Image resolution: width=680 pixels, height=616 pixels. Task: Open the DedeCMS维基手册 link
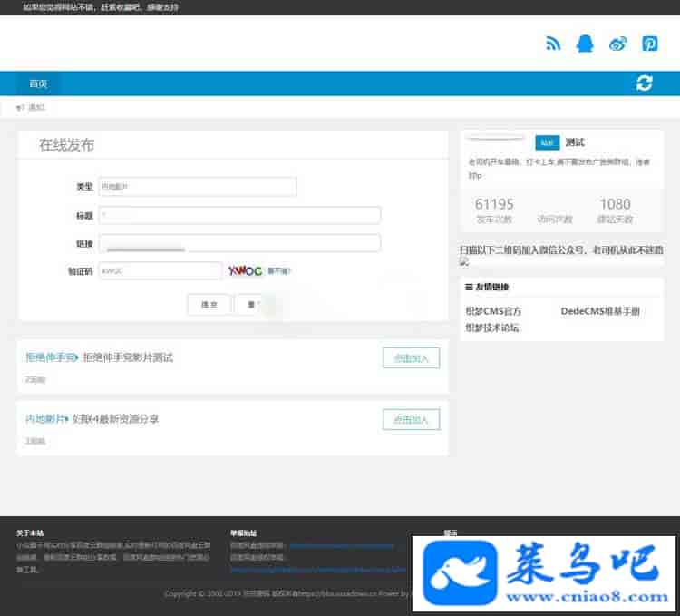coord(600,311)
